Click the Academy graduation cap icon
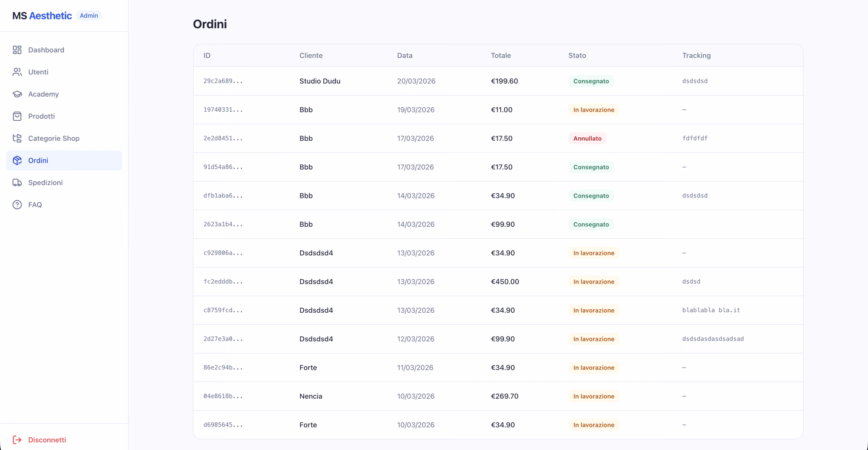This screenshot has height=450, width=868. click(17, 94)
